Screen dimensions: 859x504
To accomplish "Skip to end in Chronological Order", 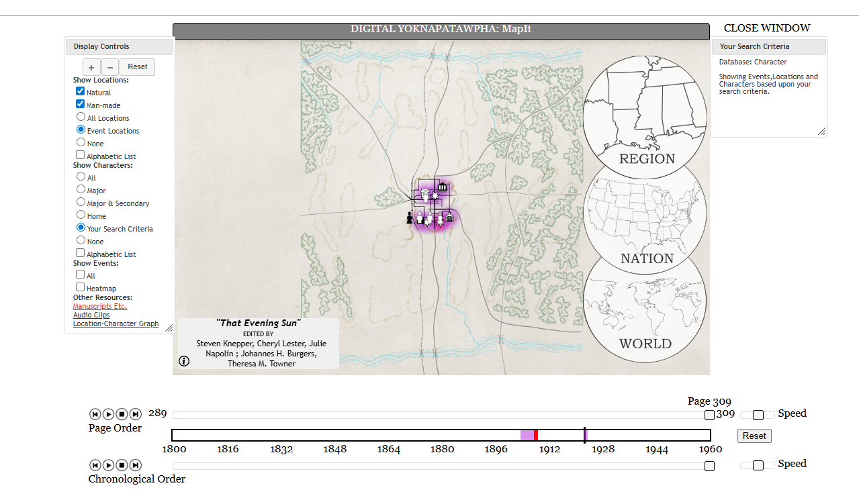I will point(136,465).
